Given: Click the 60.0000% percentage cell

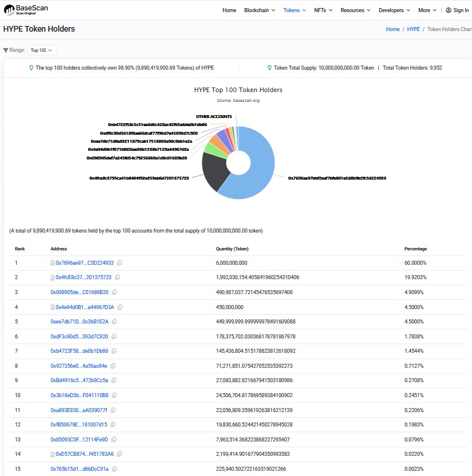Looking at the screenshot, I should [415, 263].
